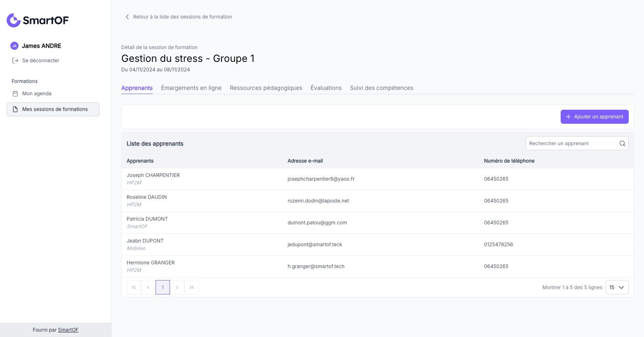The width and height of the screenshot is (644, 337).
Task: Open the rows per page dropdown
Action: tap(617, 288)
